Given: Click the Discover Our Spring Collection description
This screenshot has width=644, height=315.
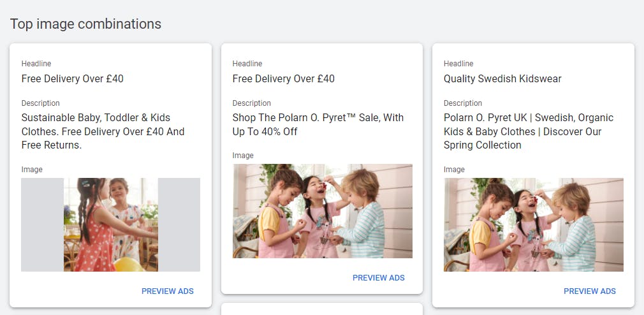Looking at the screenshot, I should [529, 131].
